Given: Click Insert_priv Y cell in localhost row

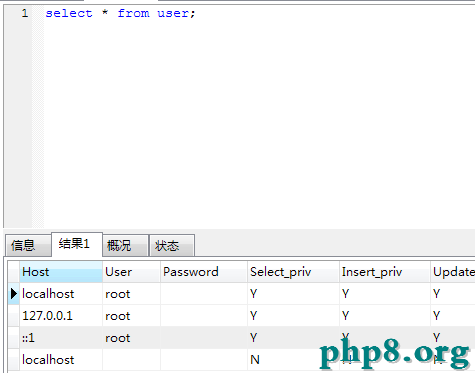Looking at the screenshot, I should point(385,294).
